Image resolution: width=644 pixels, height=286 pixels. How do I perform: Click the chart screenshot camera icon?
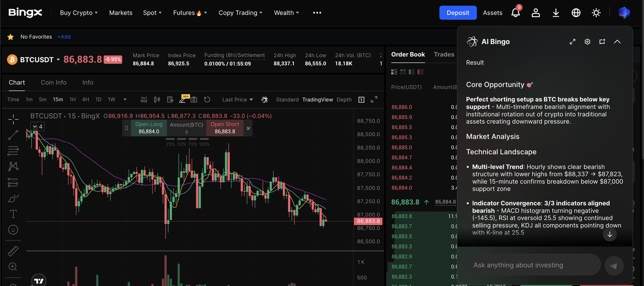[194, 100]
